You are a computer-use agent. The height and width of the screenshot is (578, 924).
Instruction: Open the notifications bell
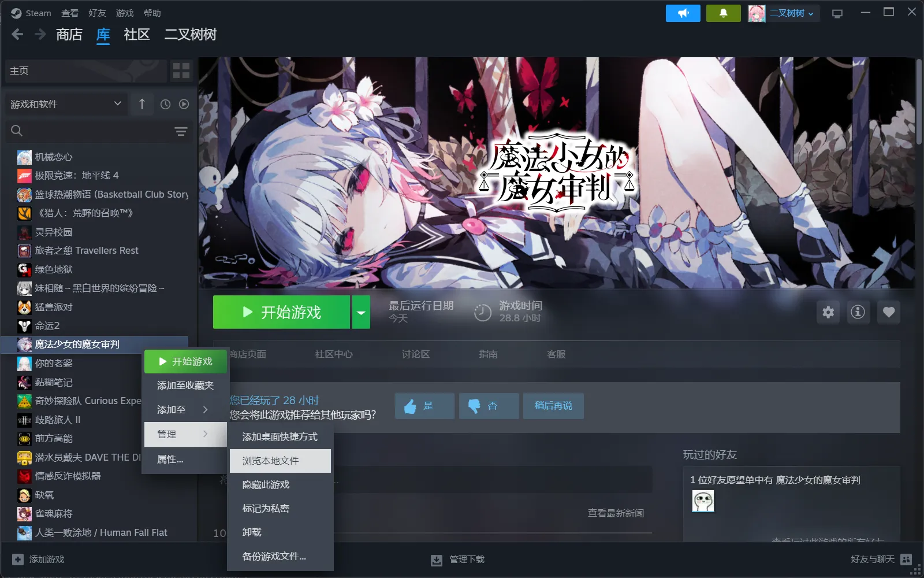[723, 13]
